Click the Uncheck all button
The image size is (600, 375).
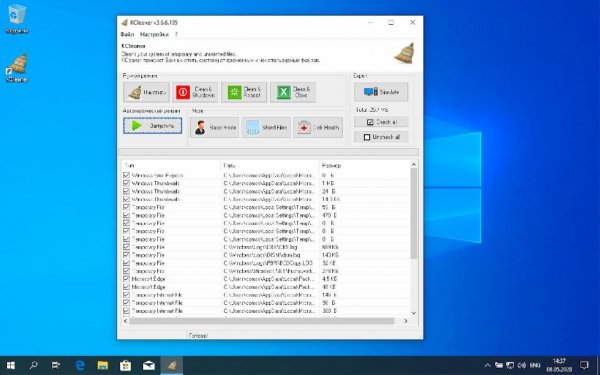pyautogui.click(x=381, y=137)
